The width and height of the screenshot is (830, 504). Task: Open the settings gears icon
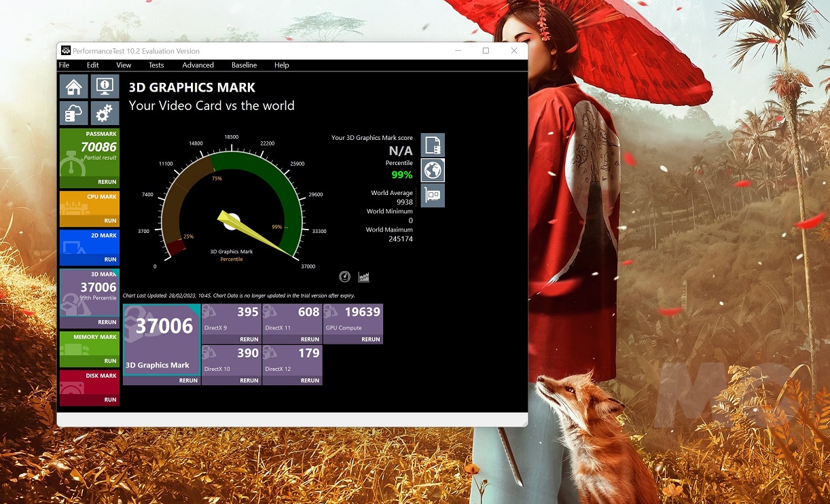(x=105, y=113)
